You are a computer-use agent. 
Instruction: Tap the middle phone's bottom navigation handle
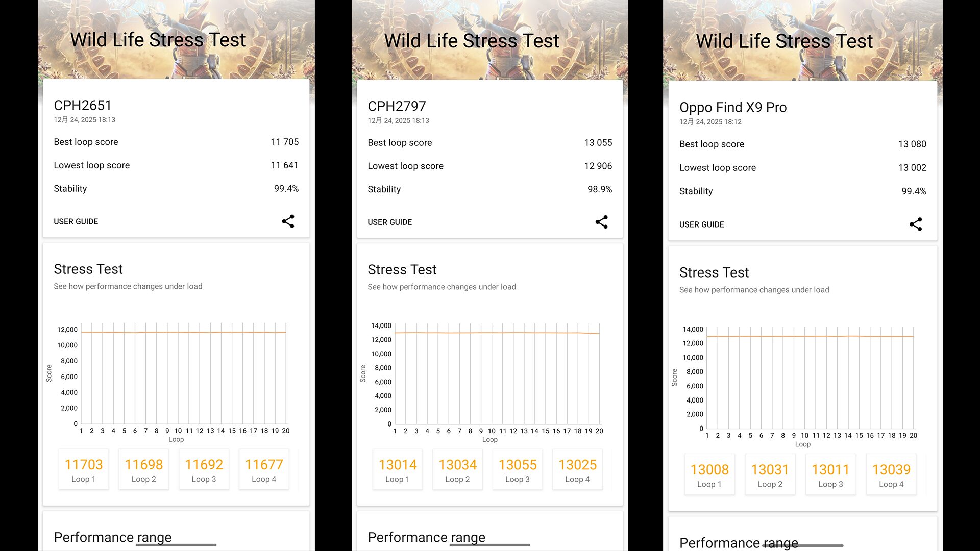pos(489,545)
